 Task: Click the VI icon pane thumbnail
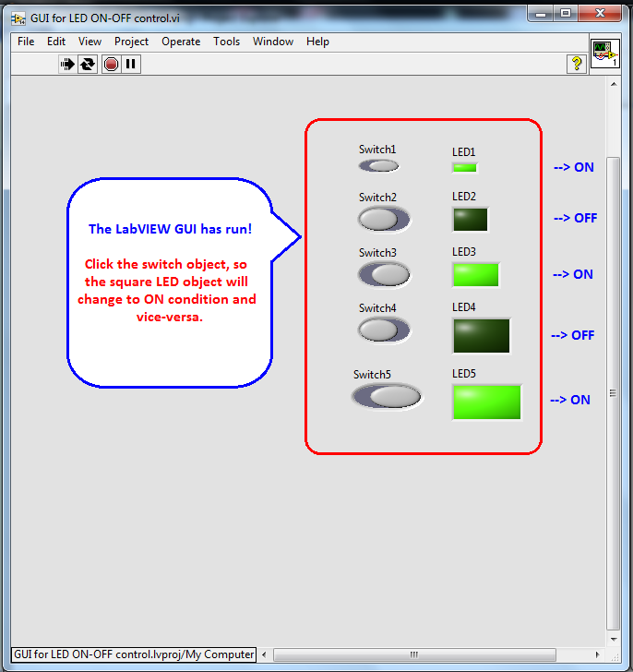[604, 54]
